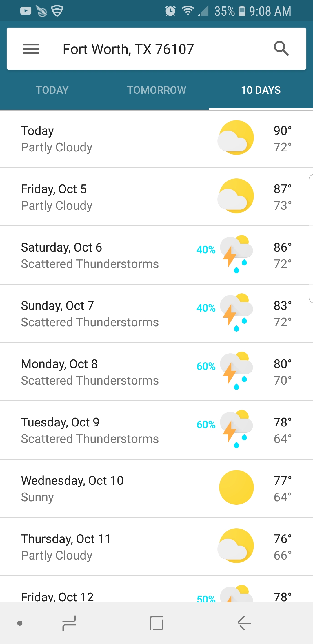The height and width of the screenshot is (644, 313).
Task: Tap the Fort Worth, TX 76107 location field
Action: (128, 49)
